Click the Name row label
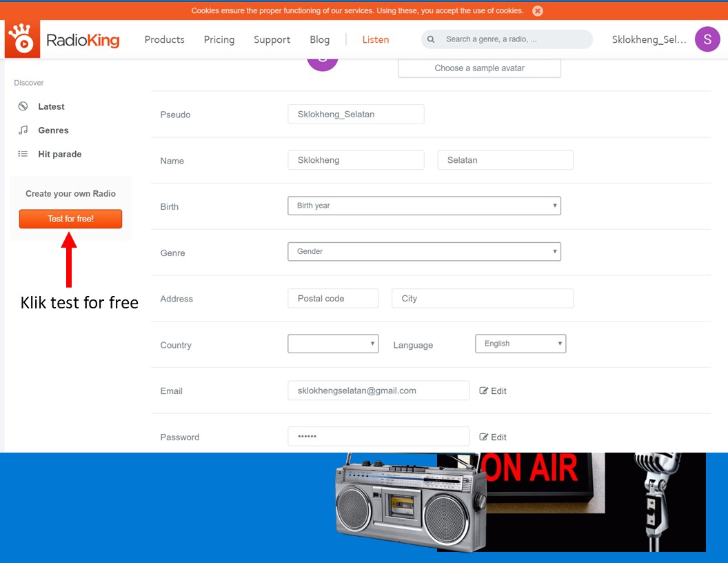 172,161
